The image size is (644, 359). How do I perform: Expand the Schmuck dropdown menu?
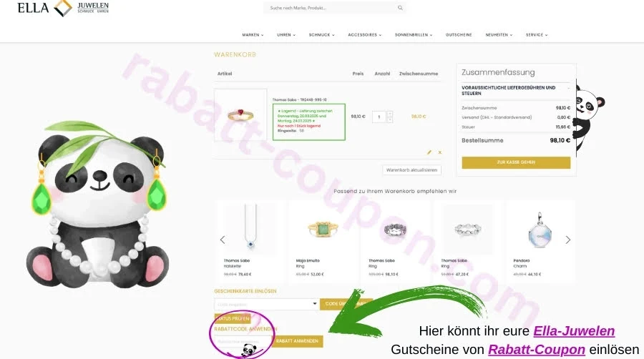point(321,35)
